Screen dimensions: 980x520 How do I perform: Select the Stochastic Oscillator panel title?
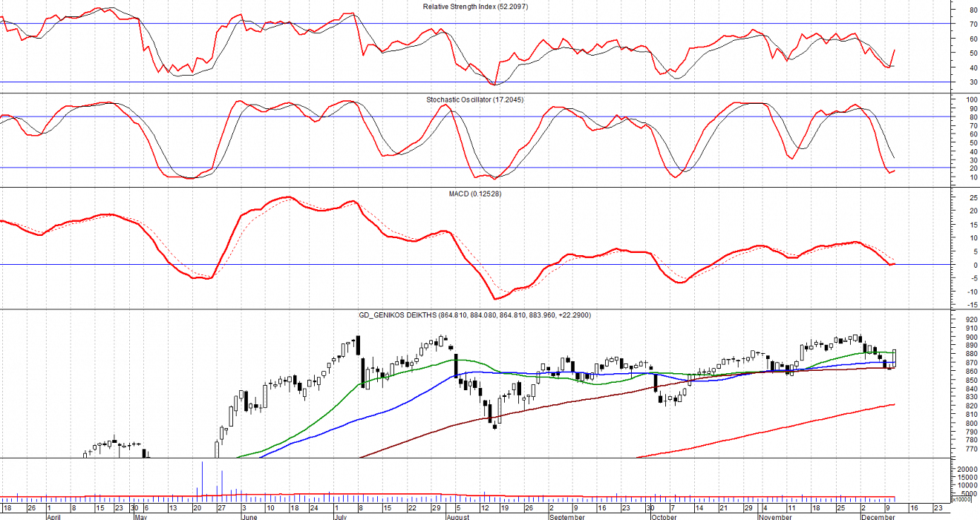[474, 99]
